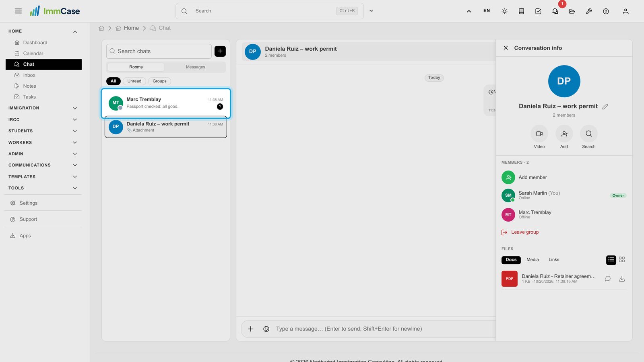The image size is (644, 362).
Task: Click Add member in members list
Action: [564, 177]
